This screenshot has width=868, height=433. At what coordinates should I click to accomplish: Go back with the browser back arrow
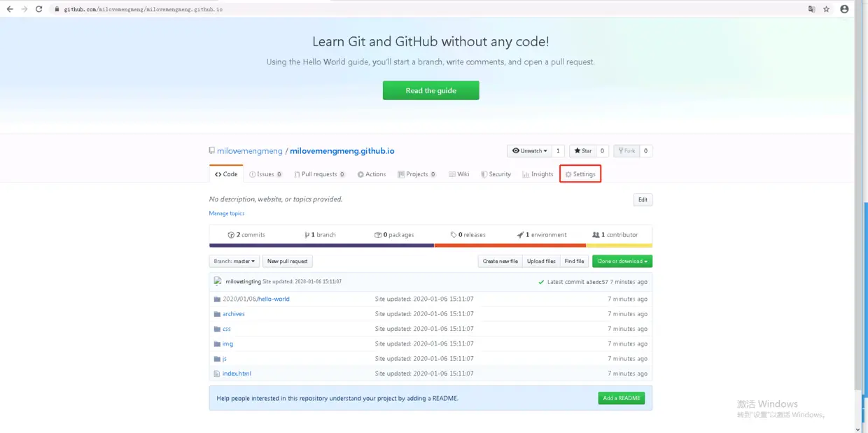(x=10, y=9)
